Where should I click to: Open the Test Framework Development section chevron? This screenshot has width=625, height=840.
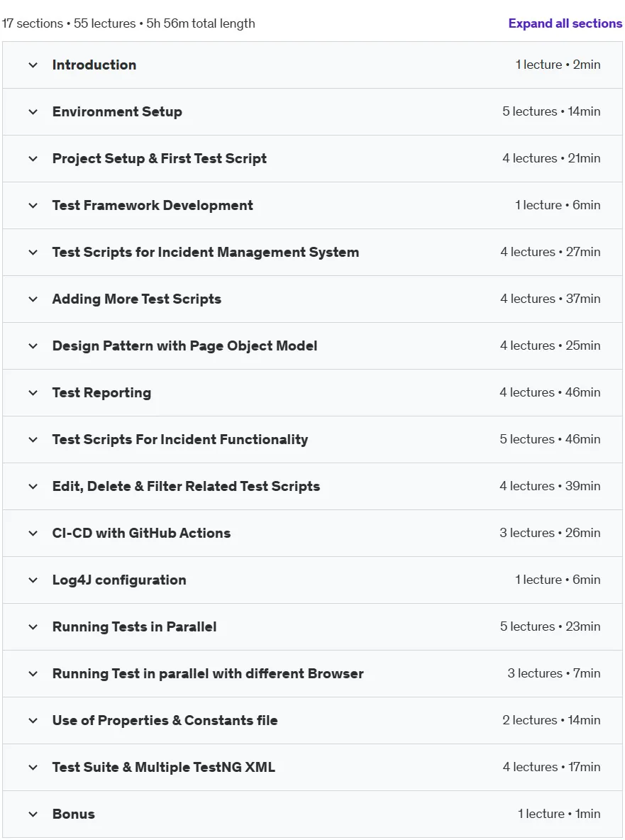33,206
